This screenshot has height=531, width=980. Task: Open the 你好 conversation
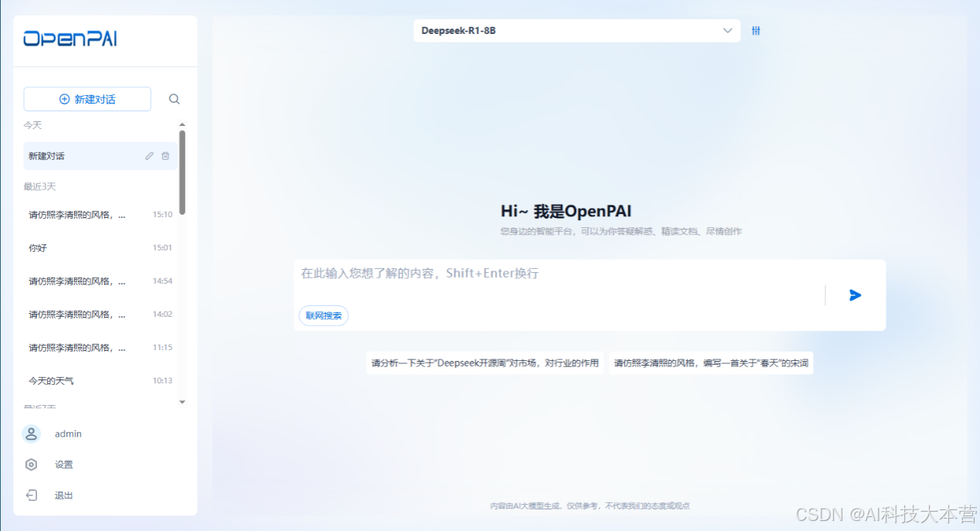point(100,248)
